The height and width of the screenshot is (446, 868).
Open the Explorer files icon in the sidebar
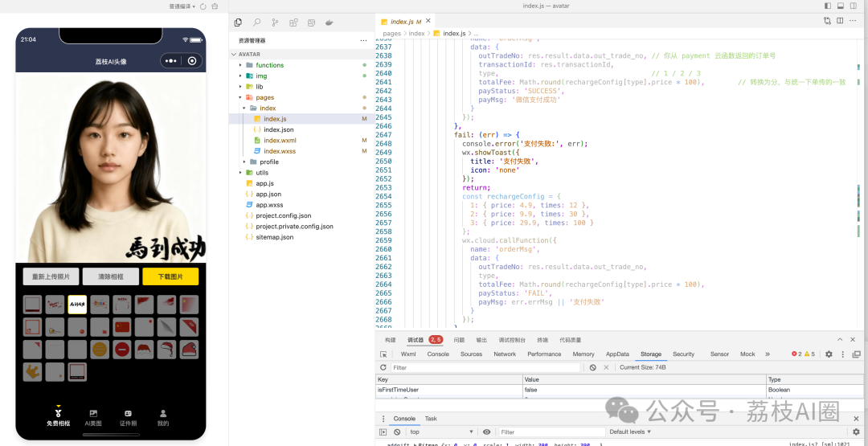pos(238,23)
